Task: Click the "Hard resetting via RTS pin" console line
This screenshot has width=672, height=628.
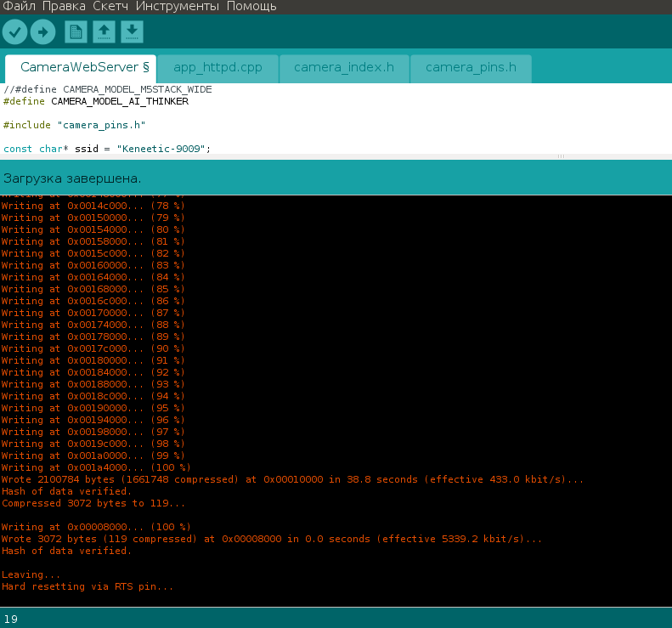Action: 88,586
